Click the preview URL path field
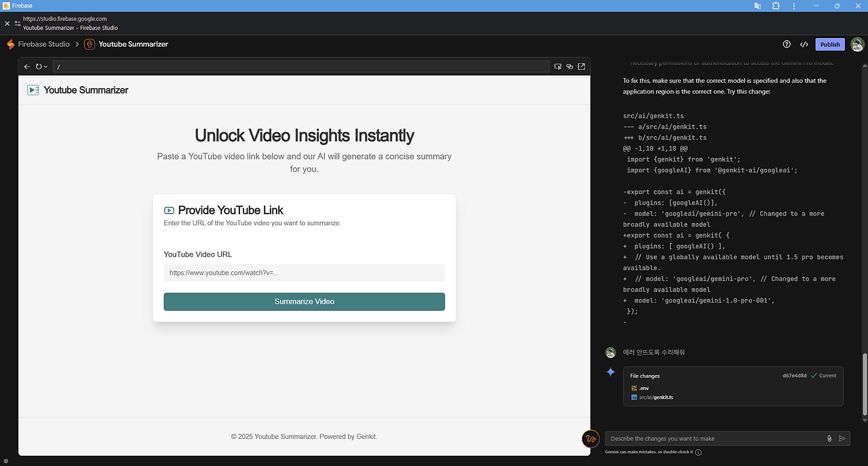This screenshot has width=868, height=466. click(x=301, y=66)
